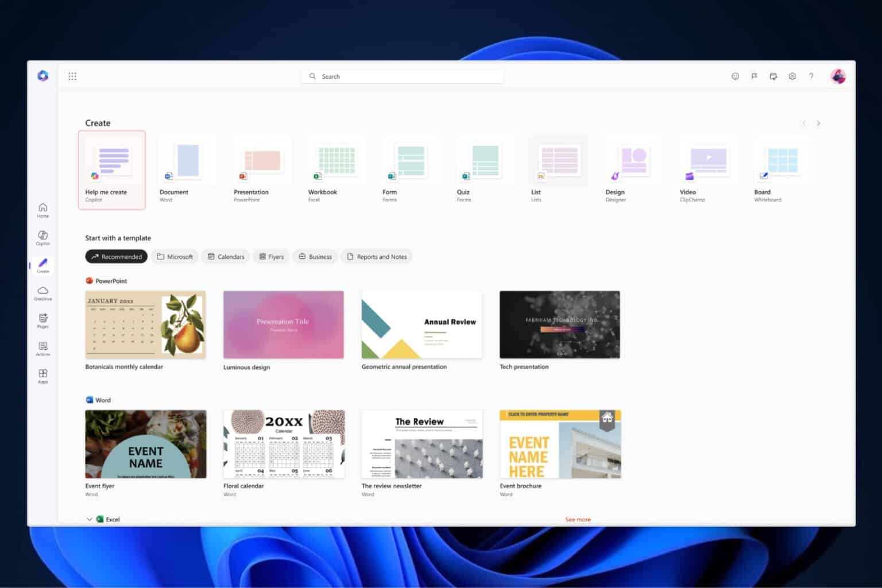
Task: Go to Home in the sidebar
Action: click(x=43, y=210)
